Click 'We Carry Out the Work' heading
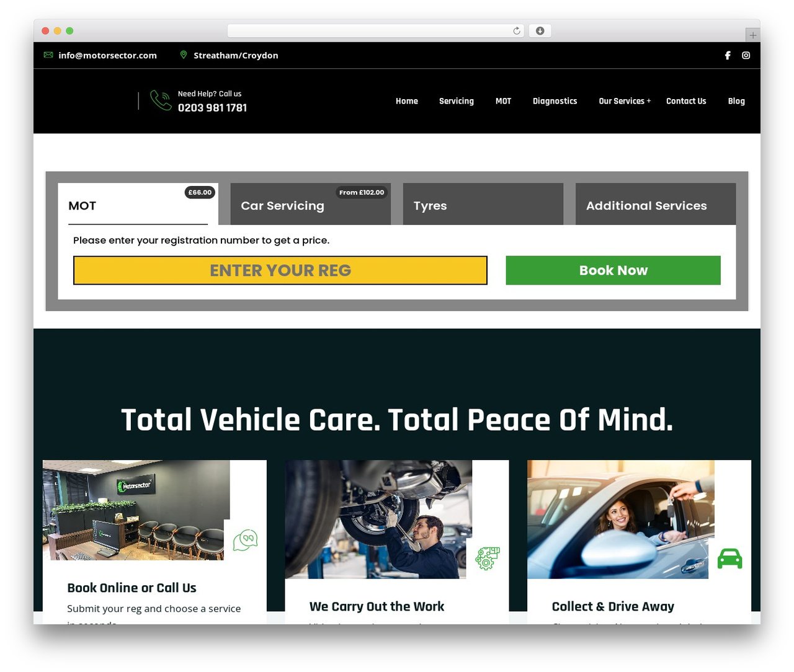The width and height of the screenshot is (794, 672). (x=377, y=606)
